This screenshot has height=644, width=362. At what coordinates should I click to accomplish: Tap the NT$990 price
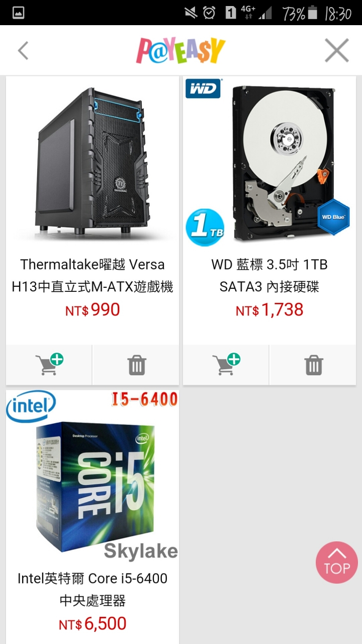[93, 310]
